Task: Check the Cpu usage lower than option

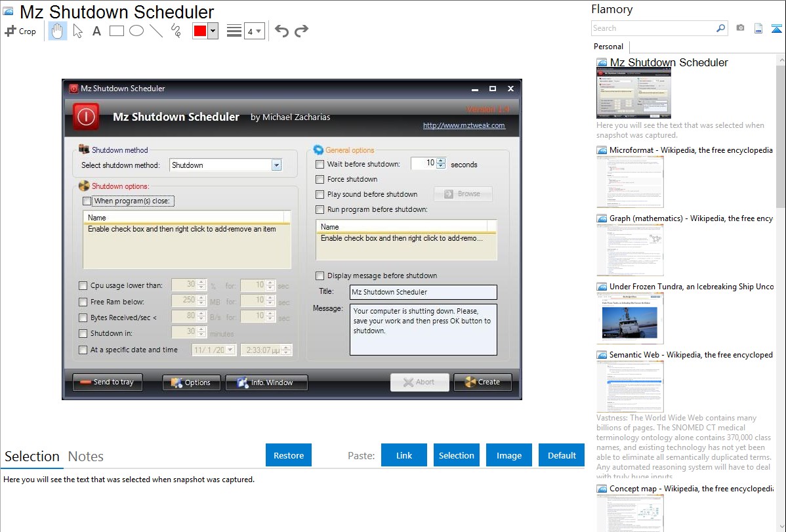Action: click(83, 285)
